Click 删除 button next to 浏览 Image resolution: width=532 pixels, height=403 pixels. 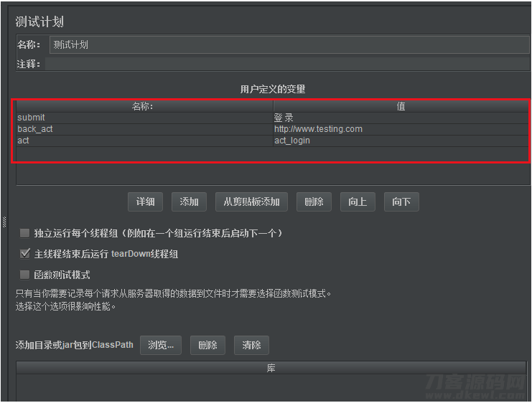click(207, 346)
